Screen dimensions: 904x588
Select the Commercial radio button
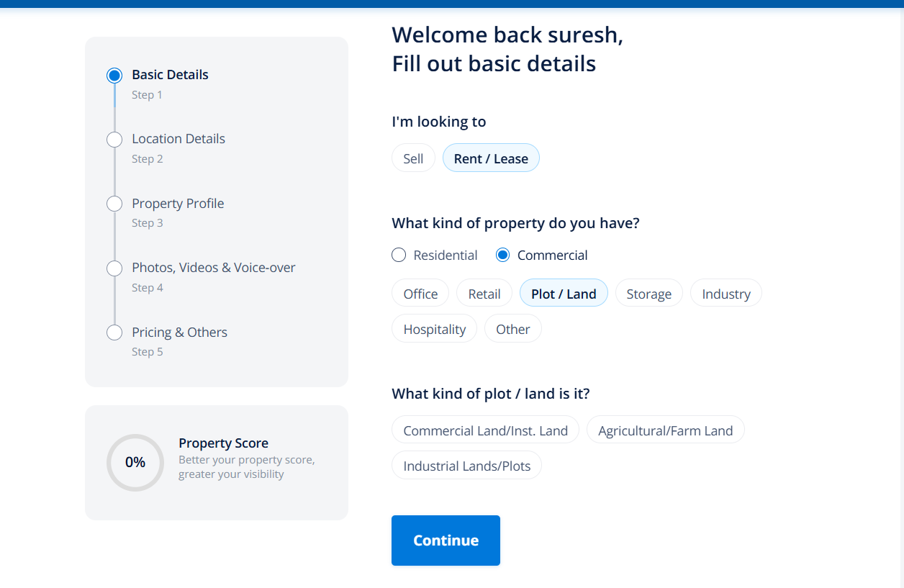(503, 255)
